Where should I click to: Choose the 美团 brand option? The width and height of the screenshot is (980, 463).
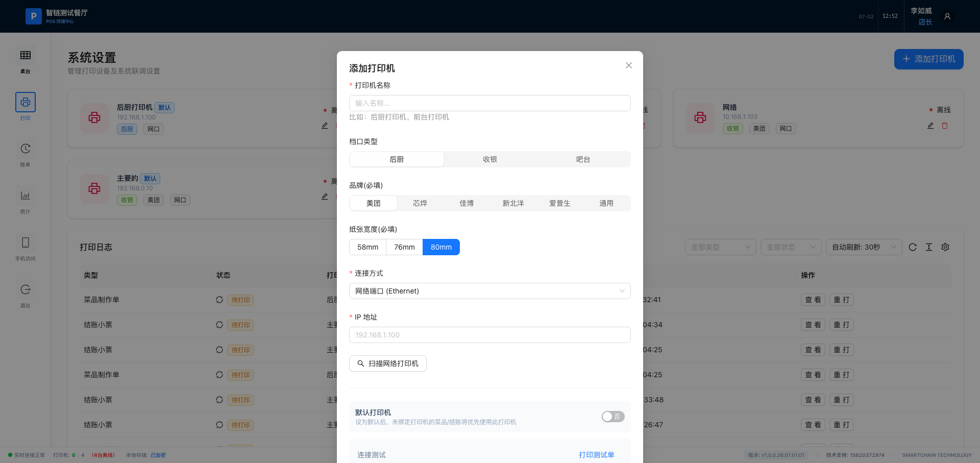373,203
